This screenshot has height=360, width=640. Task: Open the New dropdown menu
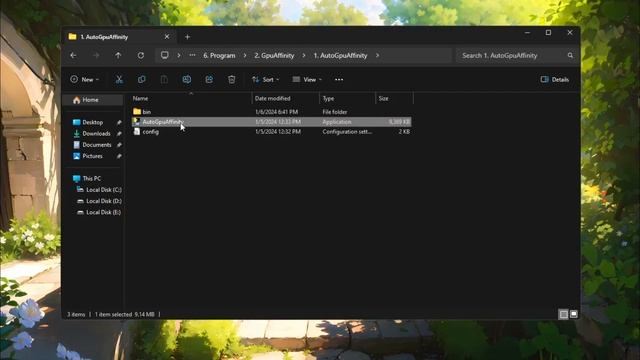[x=85, y=80]
